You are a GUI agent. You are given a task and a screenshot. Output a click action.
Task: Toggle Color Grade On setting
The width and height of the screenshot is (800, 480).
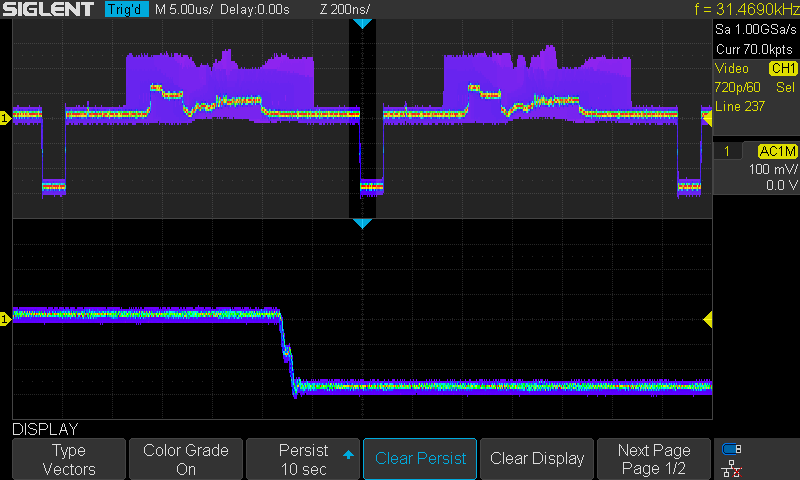(186, 459)
